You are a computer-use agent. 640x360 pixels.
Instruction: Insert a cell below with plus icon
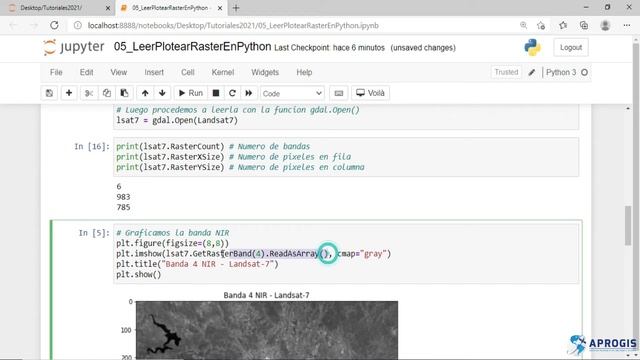click(69, 93)
